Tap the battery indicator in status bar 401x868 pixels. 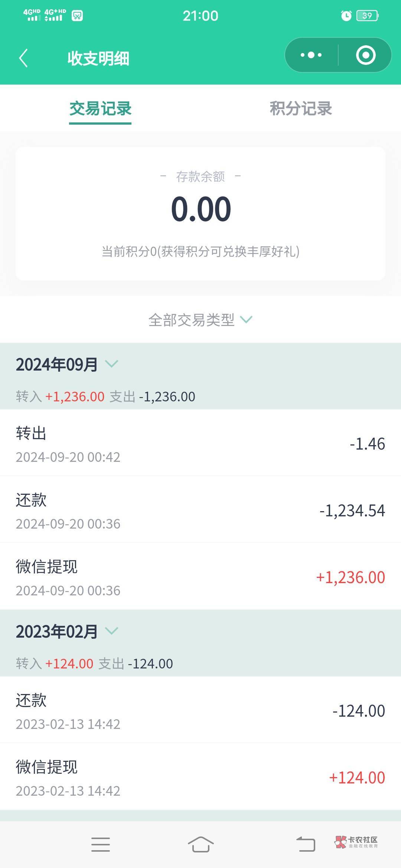[367, 16]
